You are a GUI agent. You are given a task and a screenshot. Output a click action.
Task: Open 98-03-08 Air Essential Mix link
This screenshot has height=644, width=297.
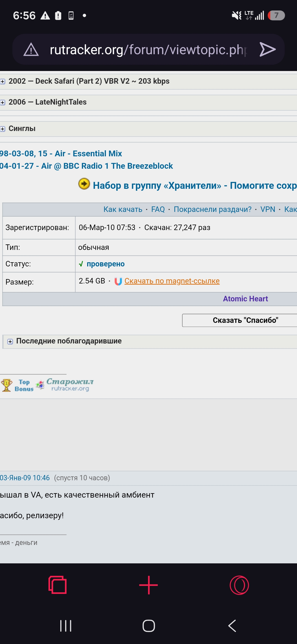[x=61, y=154]
